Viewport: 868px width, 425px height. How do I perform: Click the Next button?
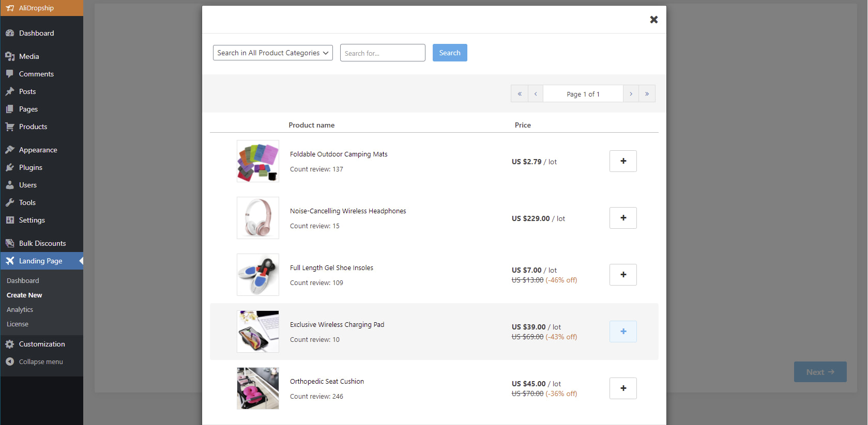point(820,372)
